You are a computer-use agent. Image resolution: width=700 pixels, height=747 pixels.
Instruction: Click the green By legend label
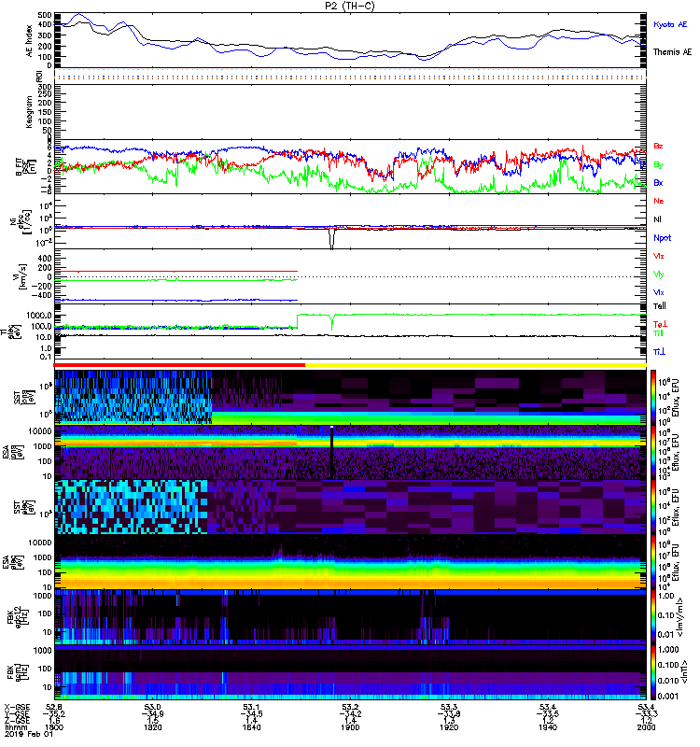pyautogui.click(x=658, y=165)
